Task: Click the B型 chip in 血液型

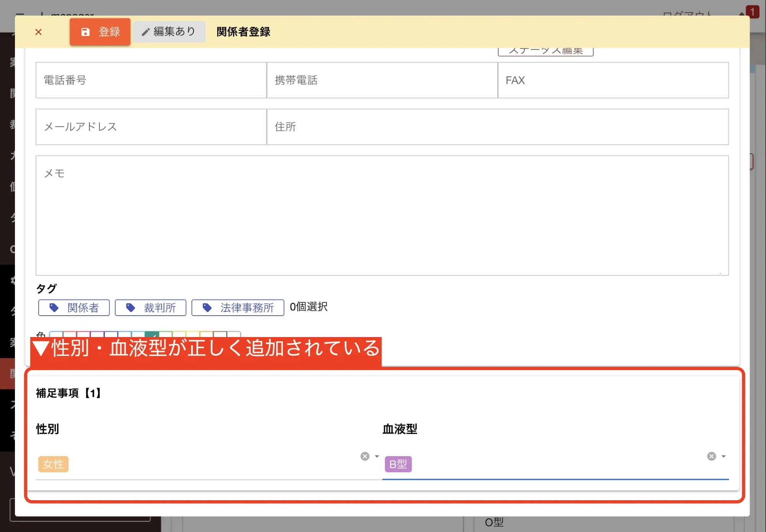Action: 398,464
